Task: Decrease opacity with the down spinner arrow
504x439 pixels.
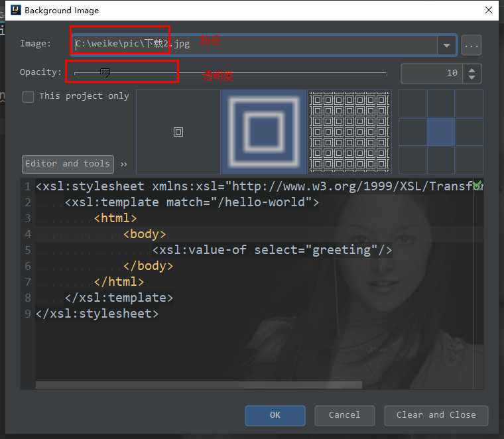Action: (472, 78)
